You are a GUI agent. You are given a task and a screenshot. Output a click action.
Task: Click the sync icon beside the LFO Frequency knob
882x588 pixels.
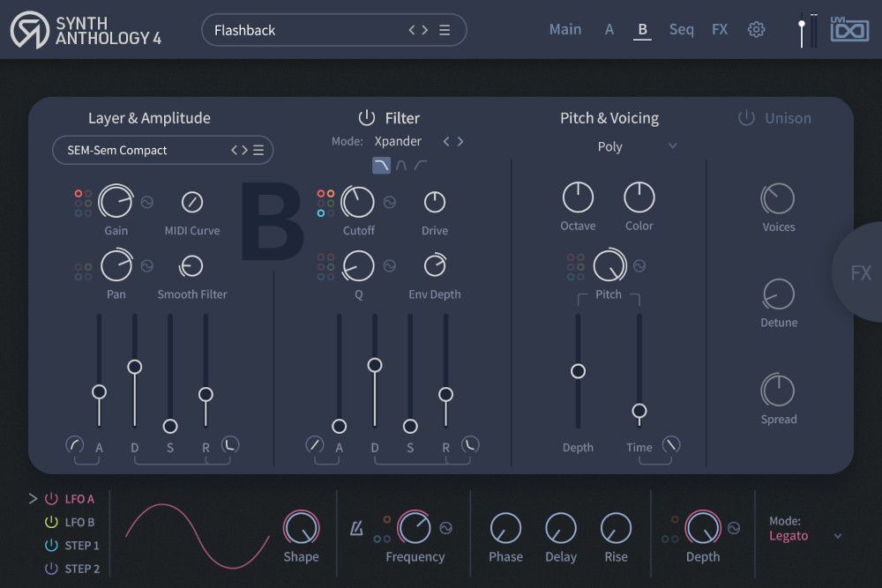pyautogui.click(x=446, y=529)
